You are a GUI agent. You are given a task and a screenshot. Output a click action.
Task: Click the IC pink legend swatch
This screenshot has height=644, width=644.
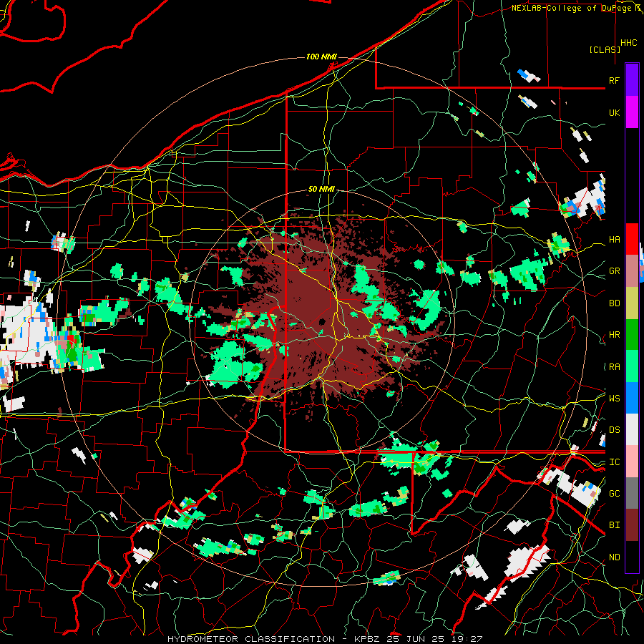click(632, 462)
